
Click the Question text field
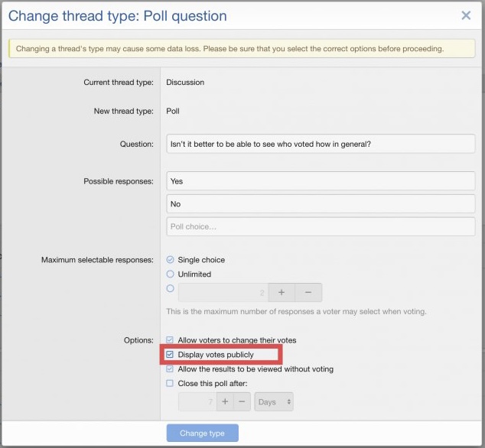click(321, 144)
